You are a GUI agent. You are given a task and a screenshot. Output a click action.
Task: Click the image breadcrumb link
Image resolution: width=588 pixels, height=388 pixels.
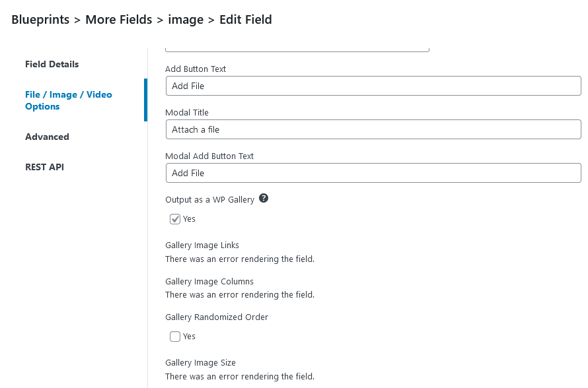click(186, 20)
